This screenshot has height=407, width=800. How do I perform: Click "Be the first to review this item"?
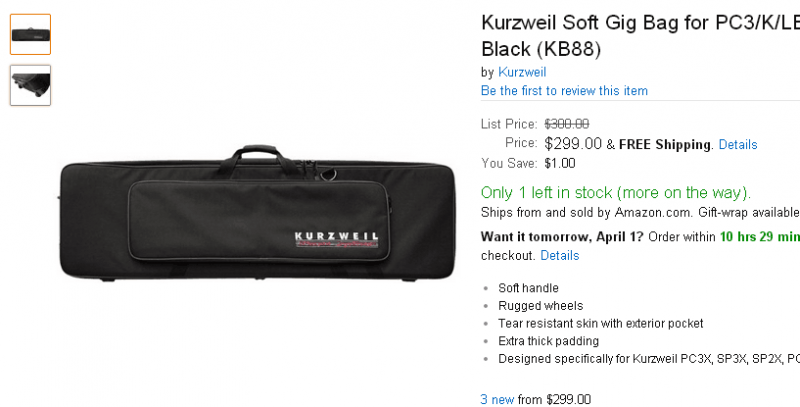tap(564, 91)
